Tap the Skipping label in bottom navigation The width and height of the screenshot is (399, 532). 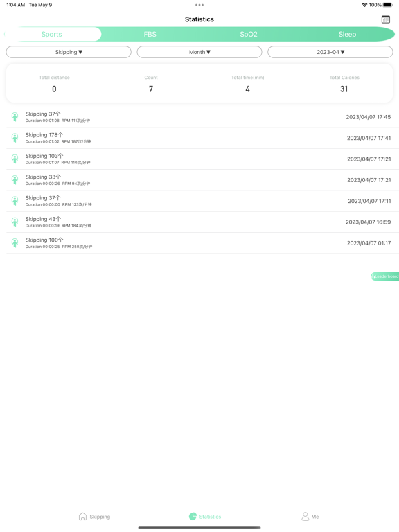click(x=100, y=517)
